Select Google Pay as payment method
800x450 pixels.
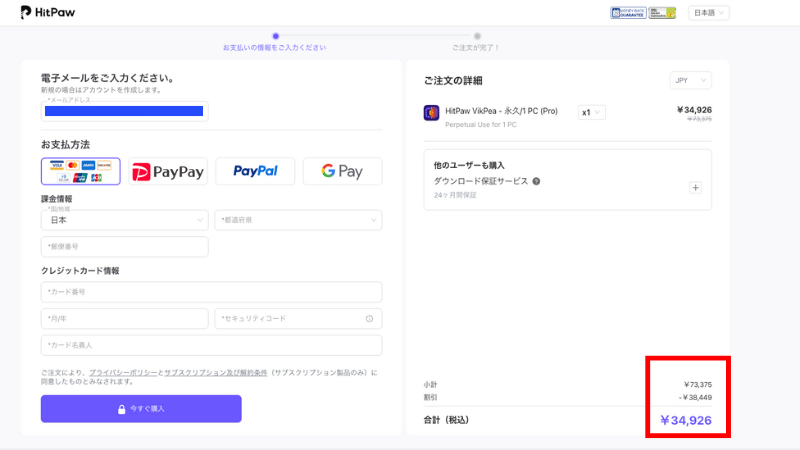coord(342,171)
